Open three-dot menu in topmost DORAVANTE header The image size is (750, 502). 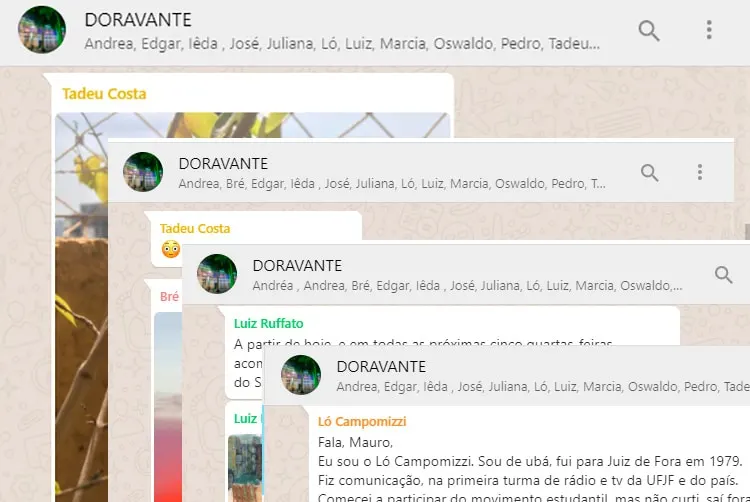709,30
